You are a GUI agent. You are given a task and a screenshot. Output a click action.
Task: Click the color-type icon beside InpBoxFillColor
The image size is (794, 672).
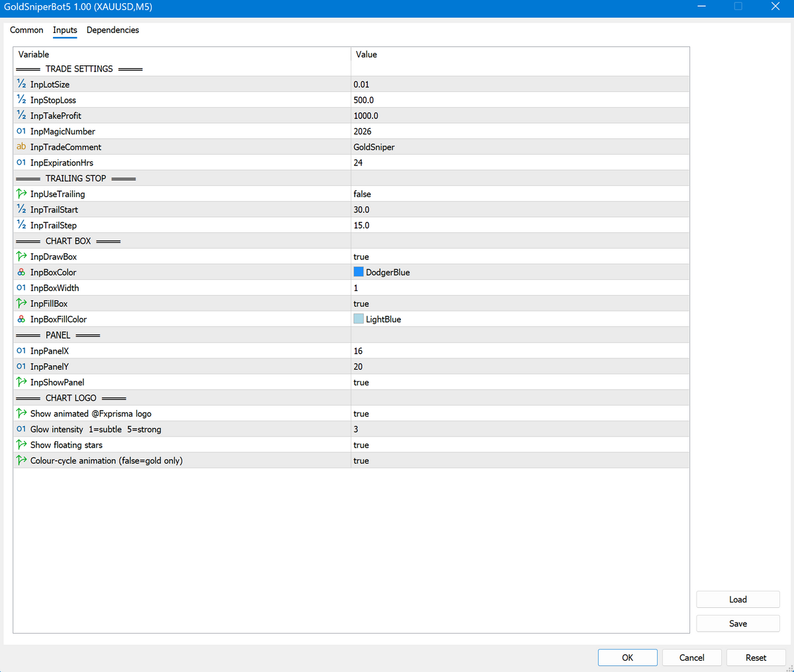point(21,319)
